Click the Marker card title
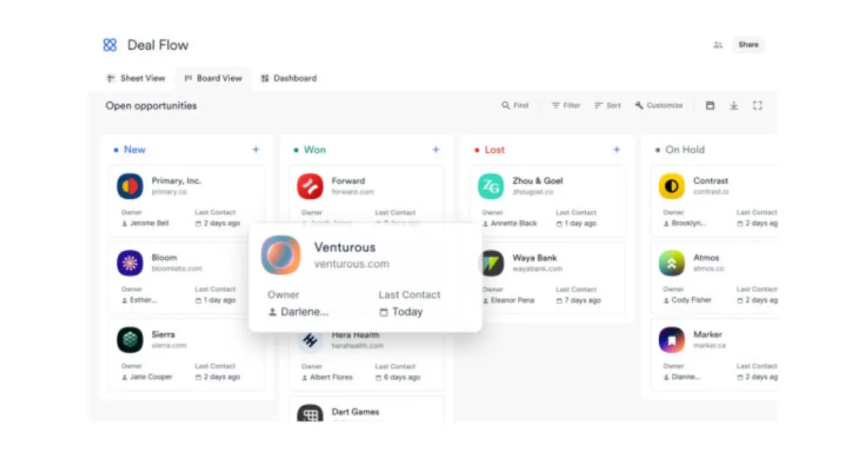The image size is (868, 454). click(x=707, y=335)
